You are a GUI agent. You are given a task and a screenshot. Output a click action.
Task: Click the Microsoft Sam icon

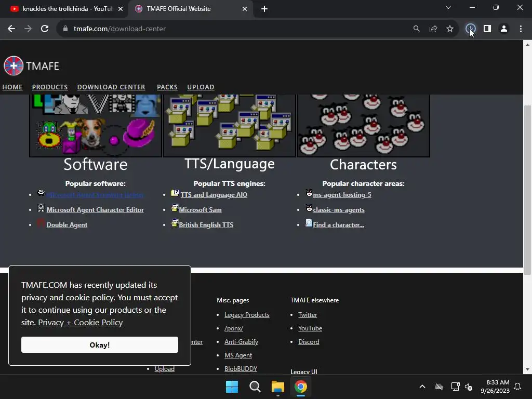175,208
